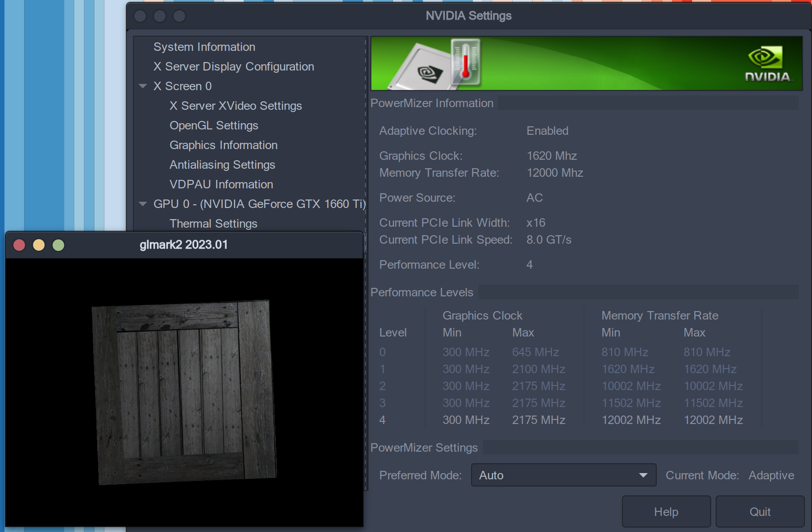Click the Performance Levels section header
Viewport: 812px width, 532px height.
(x=422, y=292)
